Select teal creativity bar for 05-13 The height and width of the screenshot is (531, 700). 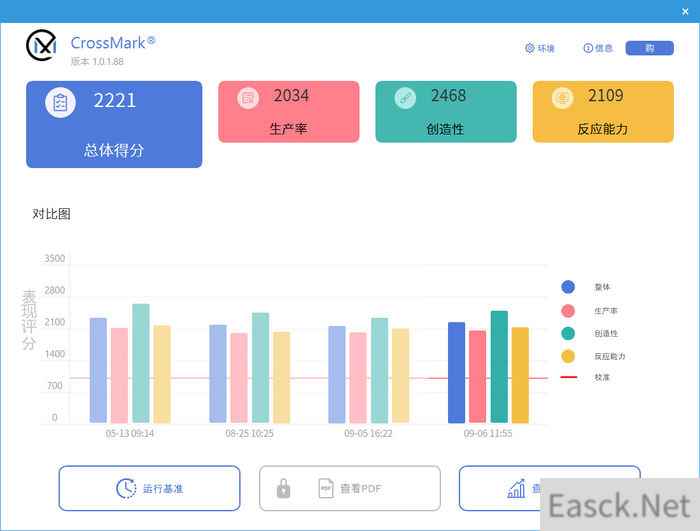(x=141, y=363)
